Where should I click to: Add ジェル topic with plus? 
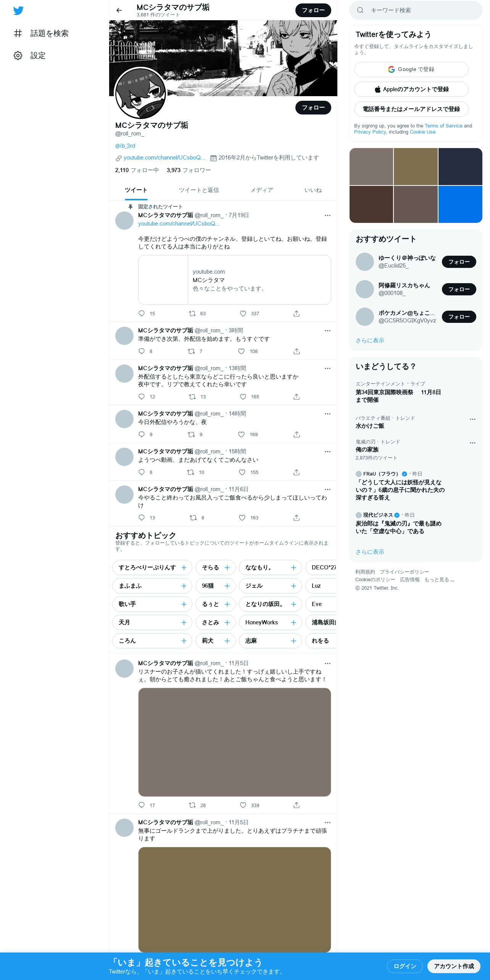tap(293, 586)
